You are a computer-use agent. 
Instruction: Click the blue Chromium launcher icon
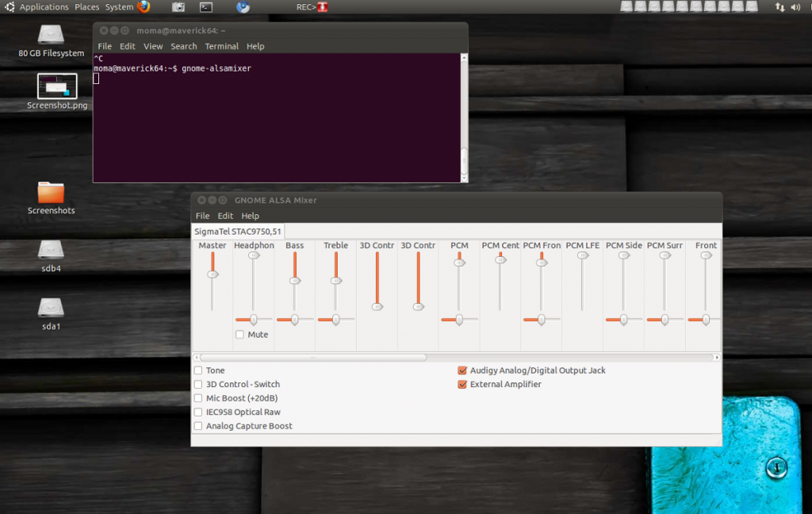click(x=243, y=6)
